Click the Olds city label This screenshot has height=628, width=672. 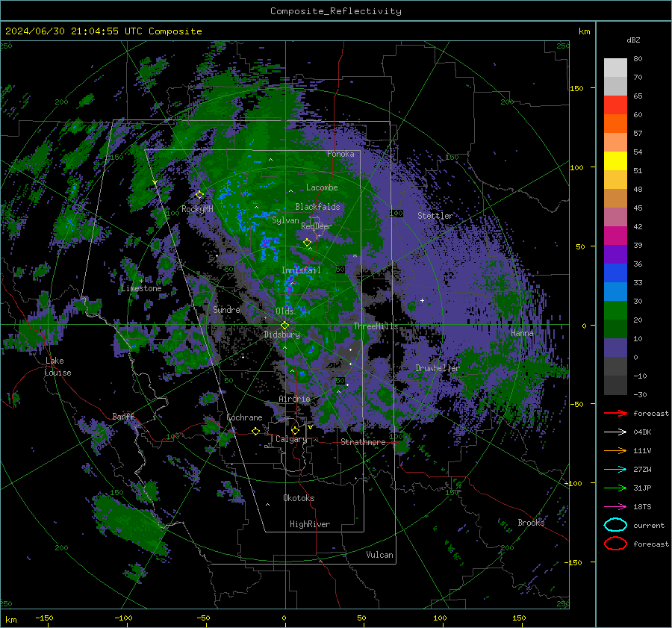[x=284, y=311]
